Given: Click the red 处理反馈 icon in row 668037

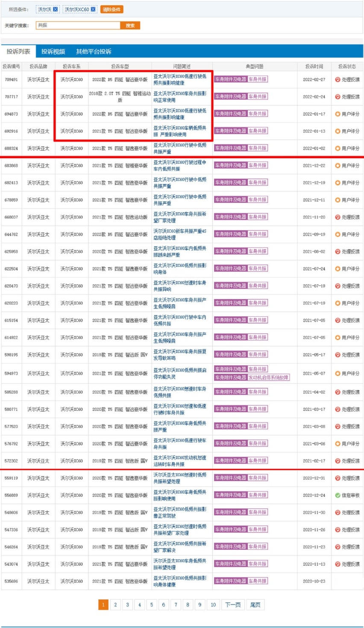Looking at the screenshot, I should pyautogui.click(x=338, y=217).
